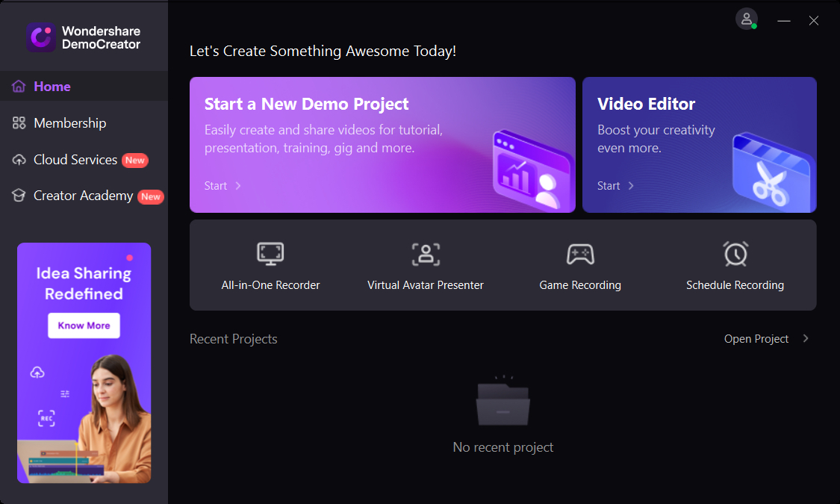Click the No recent project text
The image size is (840, 504).
tap(503, 447)
